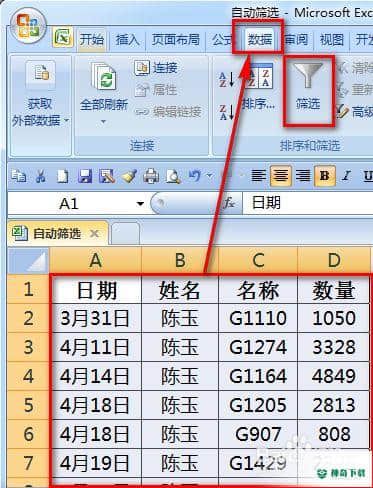This screenshot has width=373, height=488.
Task: Click the Office button logo
Action: (x=28, y=26)
